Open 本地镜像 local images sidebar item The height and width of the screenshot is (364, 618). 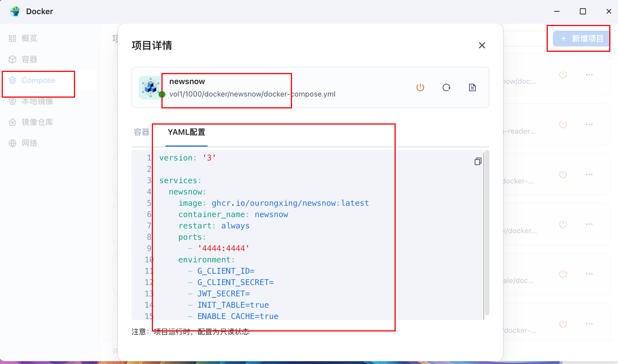pyautogui.click(x=31, y=101)
